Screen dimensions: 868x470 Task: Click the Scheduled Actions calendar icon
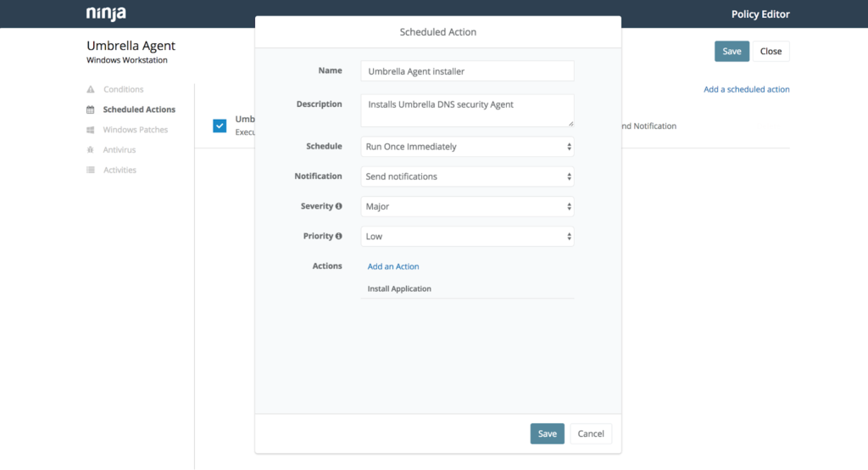[x=90, y=109]
